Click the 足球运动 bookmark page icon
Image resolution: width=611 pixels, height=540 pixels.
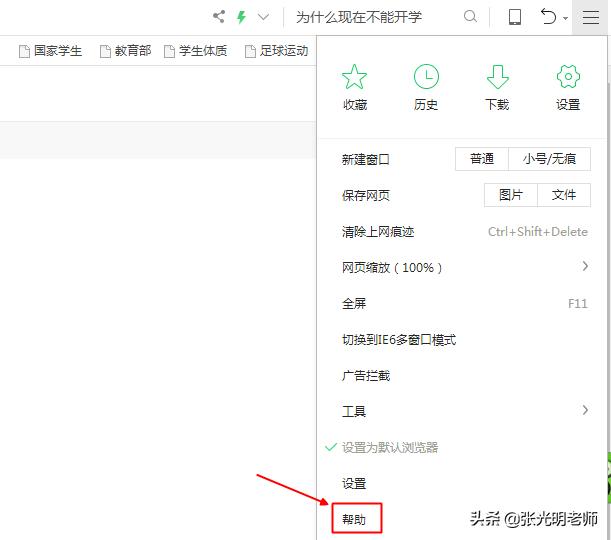[x=250, y=51]
